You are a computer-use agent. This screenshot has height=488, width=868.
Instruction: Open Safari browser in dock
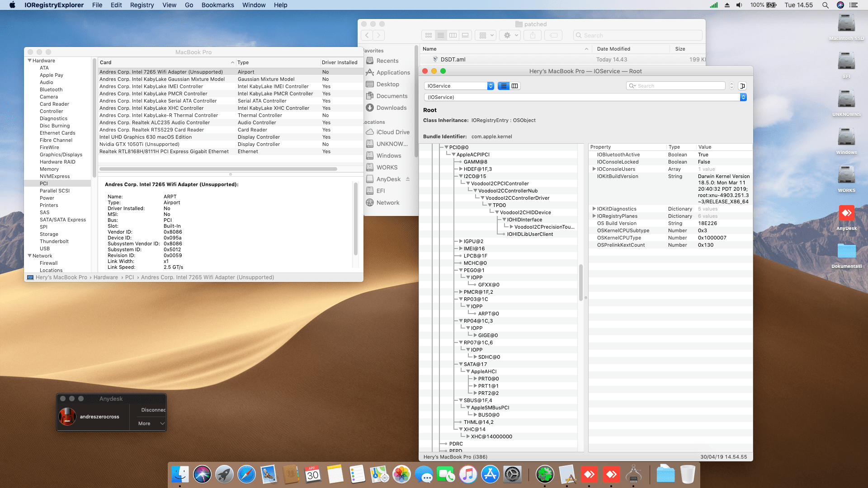pos(246,474)
